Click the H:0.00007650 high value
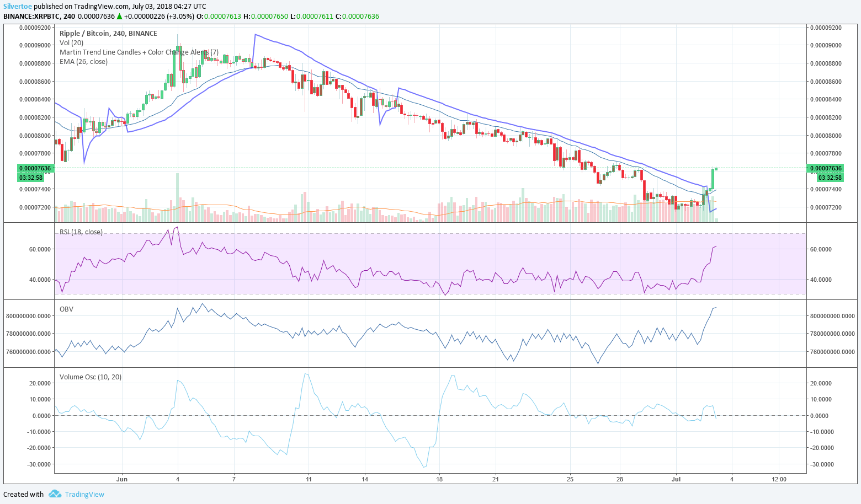The image size is (861, 504). coord(265,16)
